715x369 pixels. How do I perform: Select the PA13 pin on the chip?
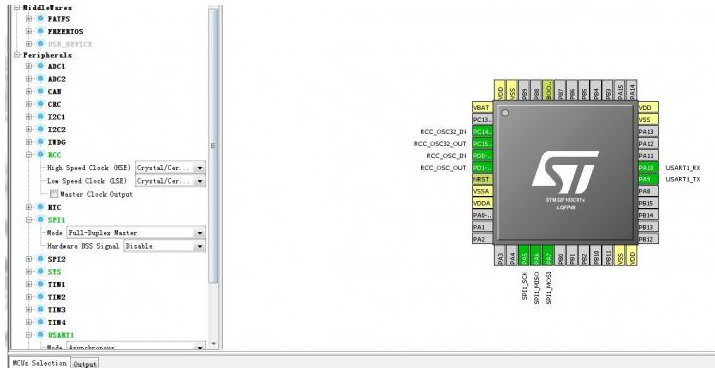pyautogui.click(x=648, y=132)
